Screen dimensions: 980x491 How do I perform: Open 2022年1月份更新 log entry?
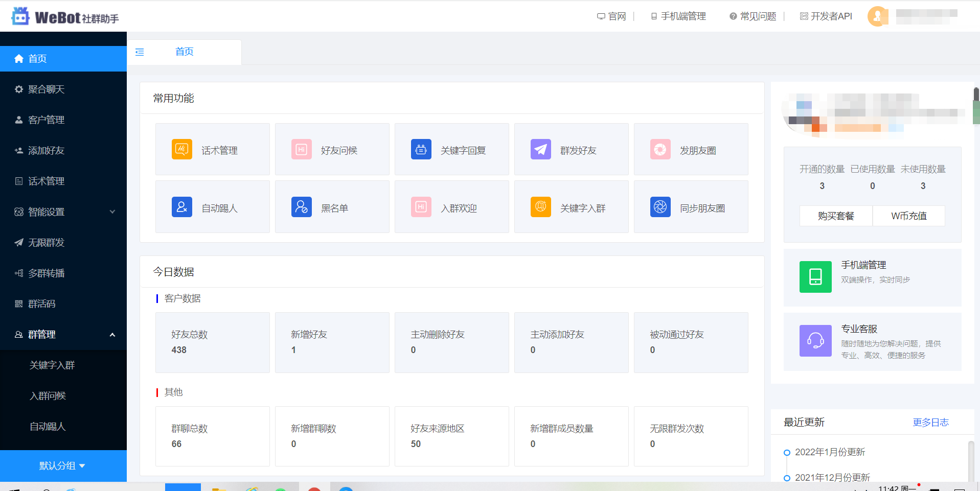point(830,452)
